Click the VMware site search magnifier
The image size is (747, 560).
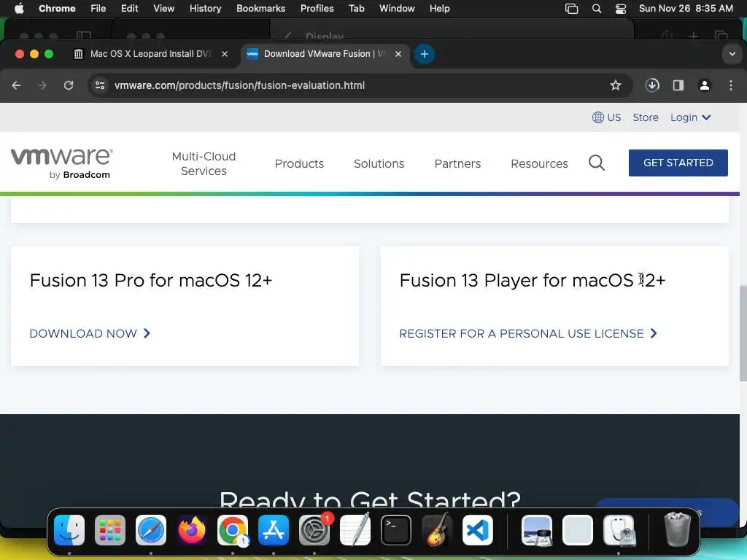click(x=597, y=163)
